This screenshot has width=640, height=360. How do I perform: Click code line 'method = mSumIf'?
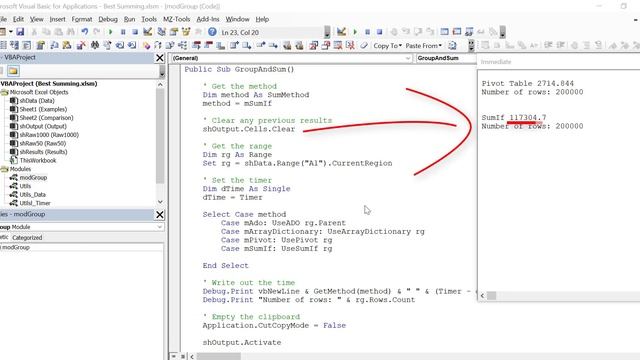237,104
